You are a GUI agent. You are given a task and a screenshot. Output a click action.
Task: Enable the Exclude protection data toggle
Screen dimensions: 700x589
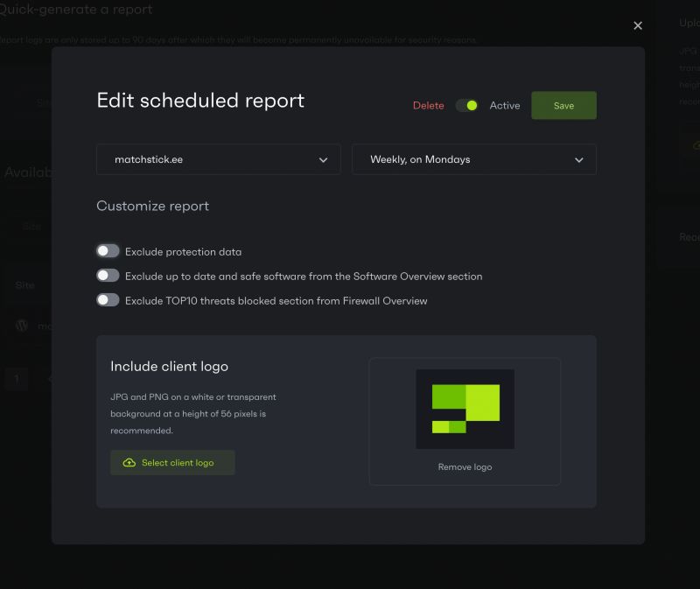point(108,250)
